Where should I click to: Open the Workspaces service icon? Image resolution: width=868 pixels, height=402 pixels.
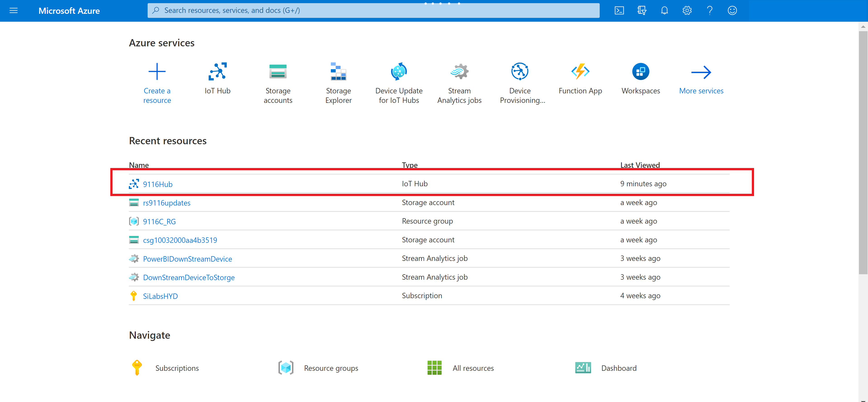641,71
